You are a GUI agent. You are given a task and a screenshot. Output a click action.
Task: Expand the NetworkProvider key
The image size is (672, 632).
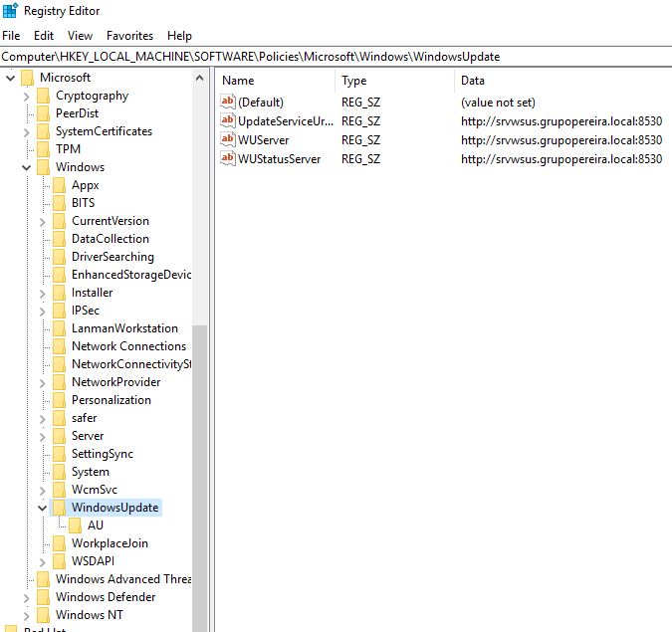(43, 383)
